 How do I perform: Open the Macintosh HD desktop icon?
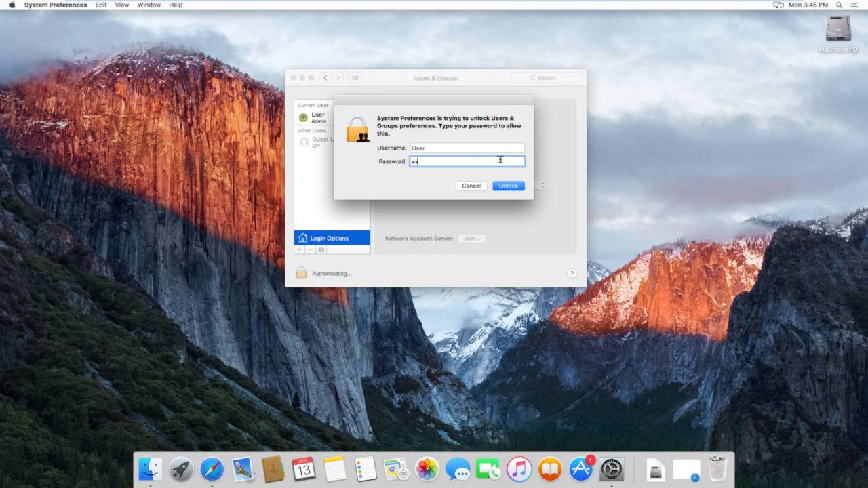point(838,33)
